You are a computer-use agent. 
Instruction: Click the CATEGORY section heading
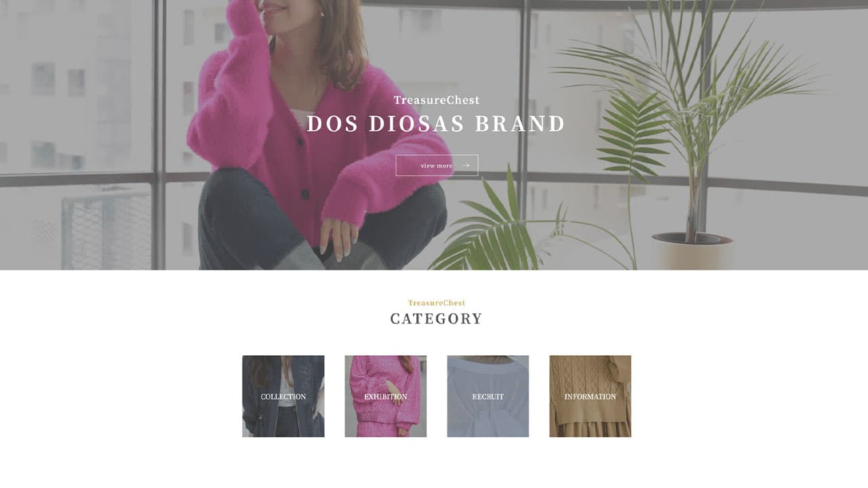(437, 319)
